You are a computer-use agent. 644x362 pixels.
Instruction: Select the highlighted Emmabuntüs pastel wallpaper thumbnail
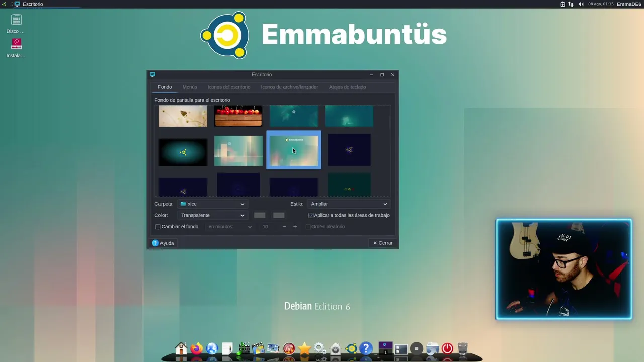coord(294,150)
